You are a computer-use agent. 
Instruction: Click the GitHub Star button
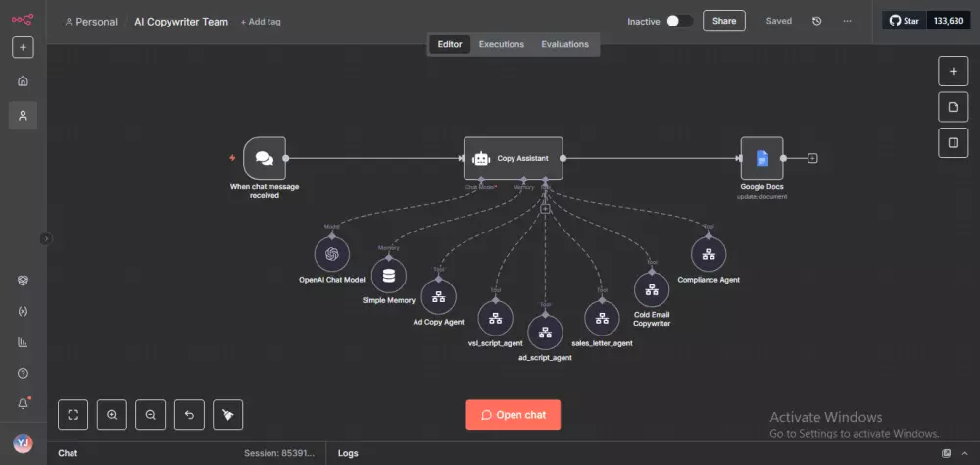904,21
